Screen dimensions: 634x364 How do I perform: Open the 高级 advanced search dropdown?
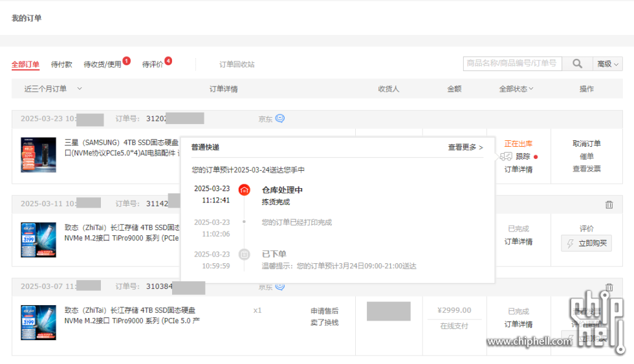[607, 64]
